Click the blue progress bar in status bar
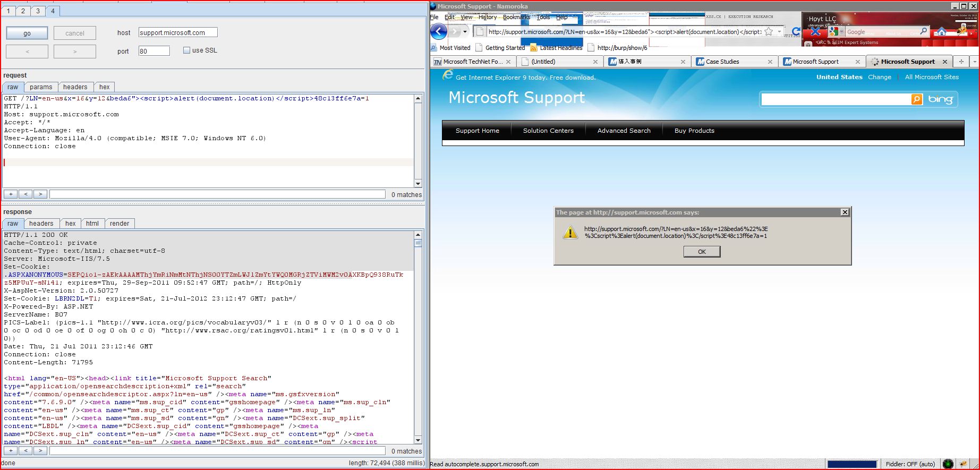The image size is (980, 470). coord(852,464)
